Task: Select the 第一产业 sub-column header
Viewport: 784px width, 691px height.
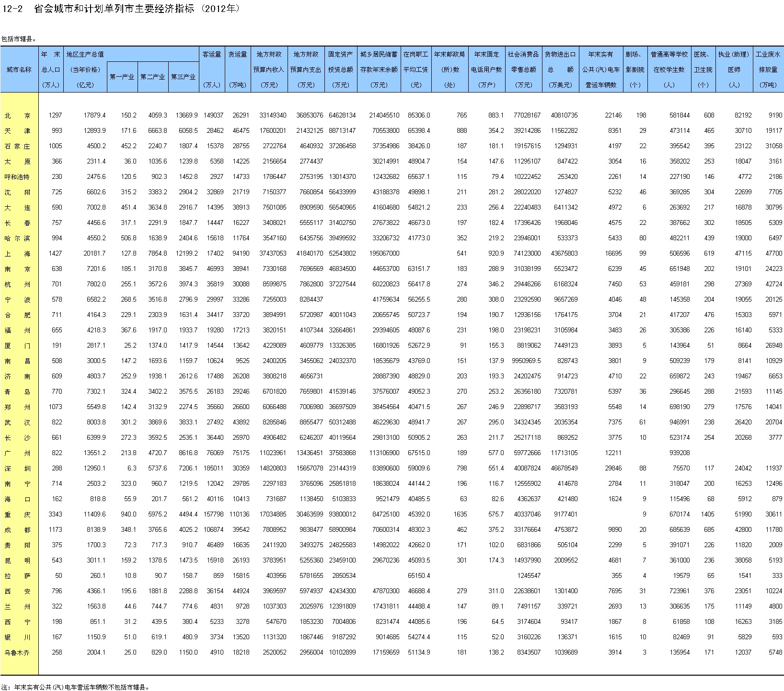Action: point(122,77)
